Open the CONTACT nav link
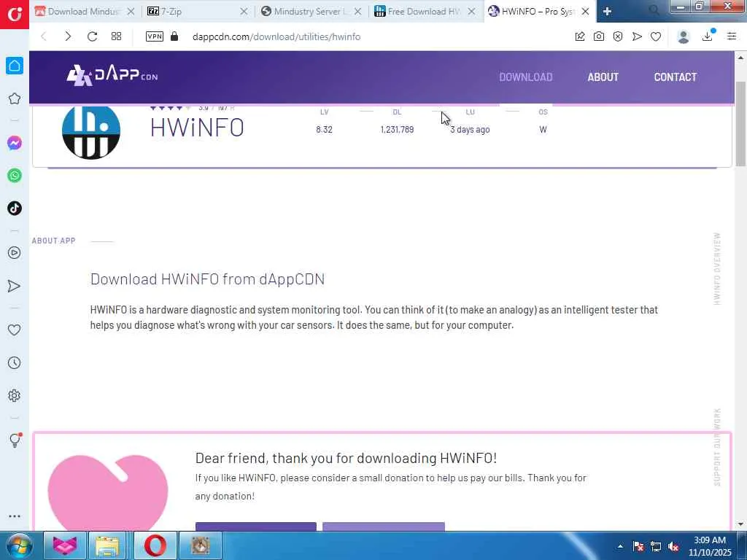The height and width of the screenshot is (560, 747). point(675,77)
